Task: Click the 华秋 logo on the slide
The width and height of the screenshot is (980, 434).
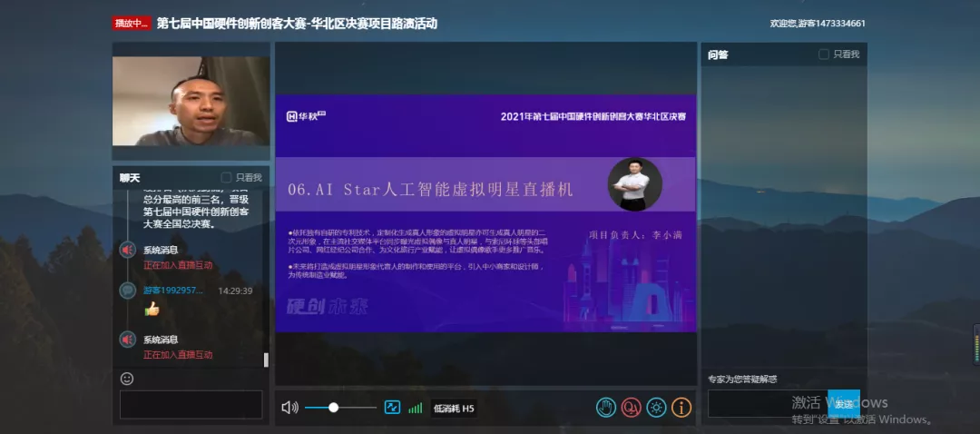Action: (x=307, y=116)
